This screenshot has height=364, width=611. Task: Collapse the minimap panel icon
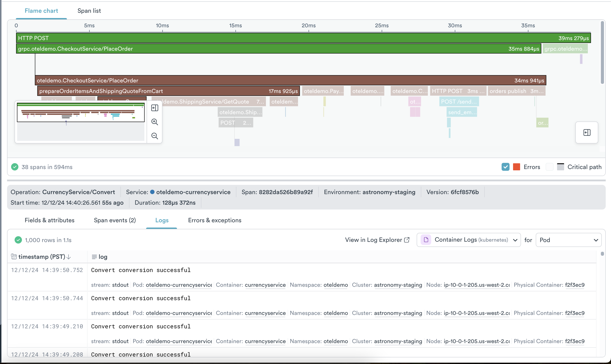coord(155,108)
